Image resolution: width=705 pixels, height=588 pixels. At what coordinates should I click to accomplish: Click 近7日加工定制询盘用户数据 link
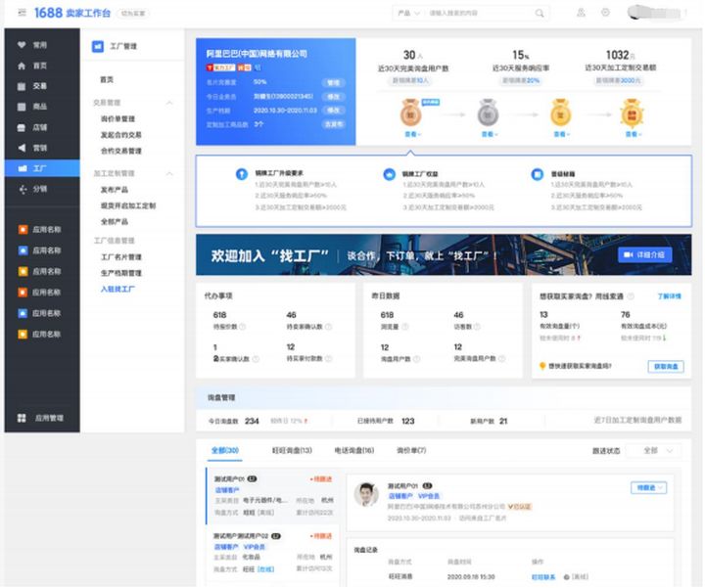click(x=637, y=421)
